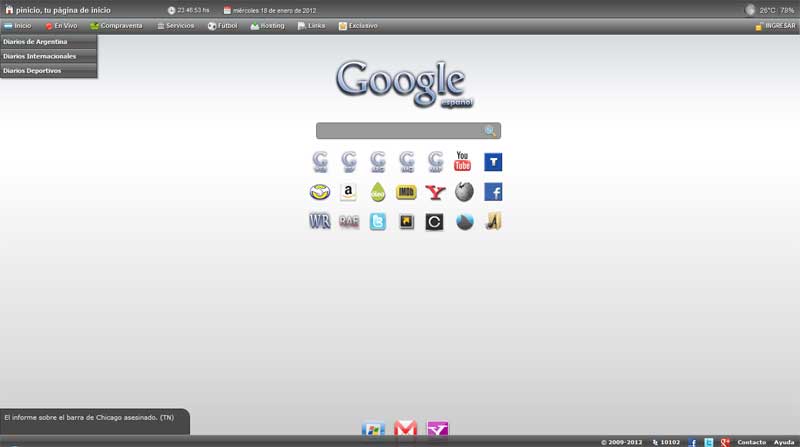Click the INGRESAR login button
The image size is (800, 447).
(x=775, y=25)
